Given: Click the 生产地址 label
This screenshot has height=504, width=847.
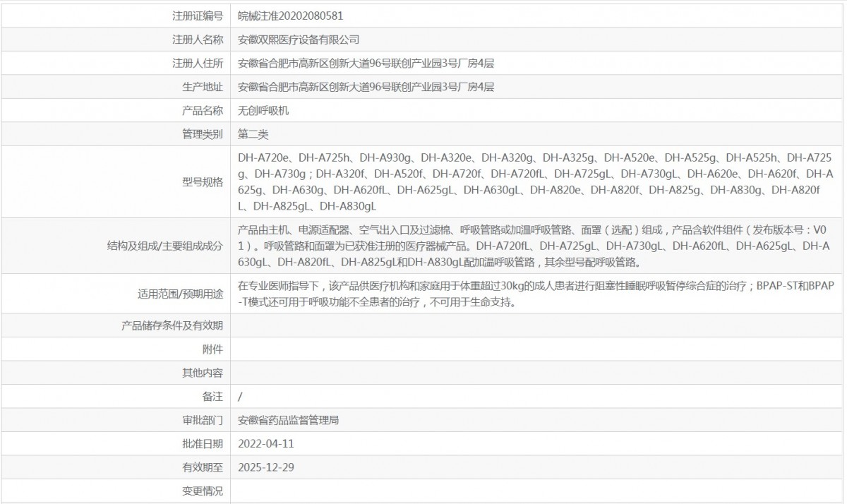Looking at the screenshot, I should coord(203,87).
